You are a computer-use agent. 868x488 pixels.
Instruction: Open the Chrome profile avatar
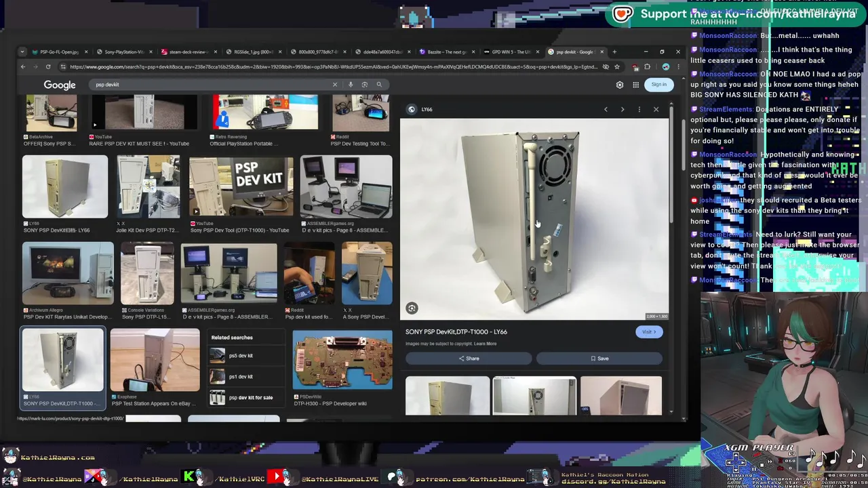click(x=666, y=66)
